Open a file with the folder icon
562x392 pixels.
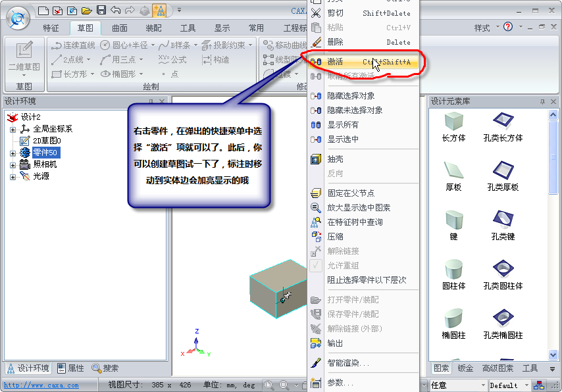click(x=86, y=11)
